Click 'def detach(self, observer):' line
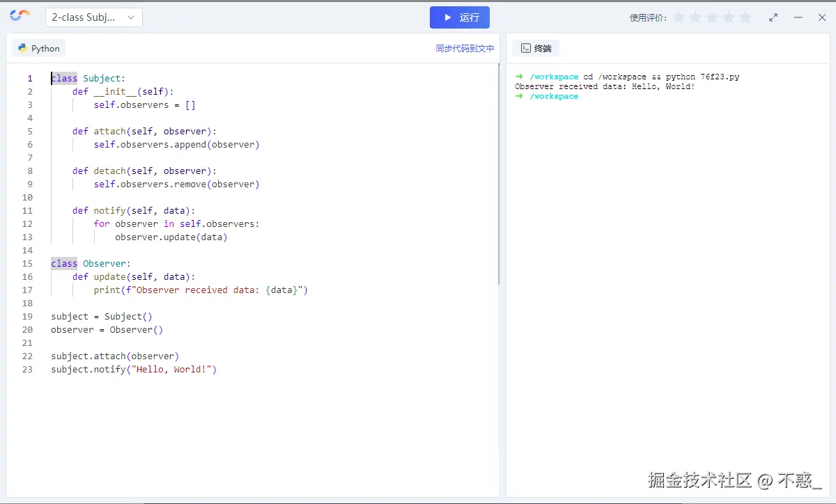836x504 pixels. (144, 171)
